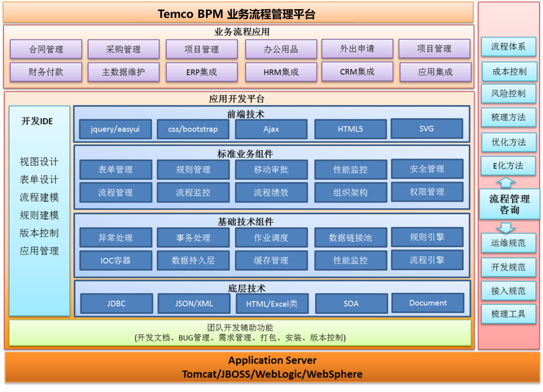
Task: Choose the HTML5 box
Action: [350, 129]
